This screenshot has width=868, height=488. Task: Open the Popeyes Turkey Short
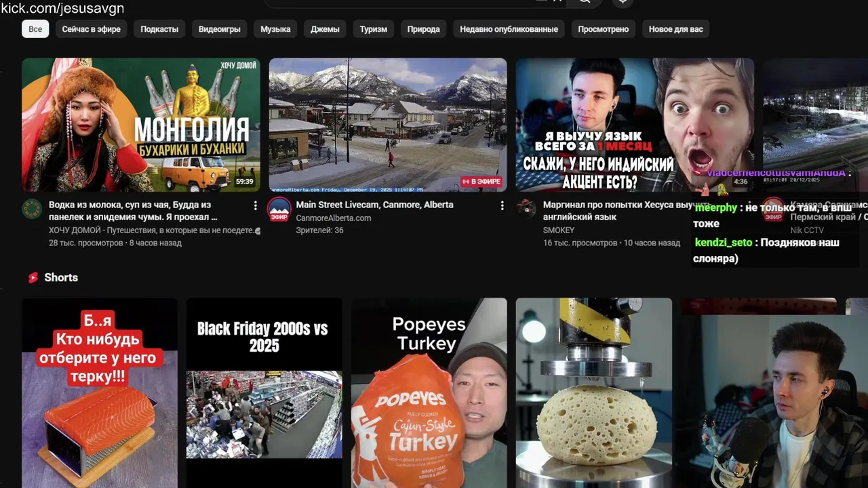coord(429,393)
